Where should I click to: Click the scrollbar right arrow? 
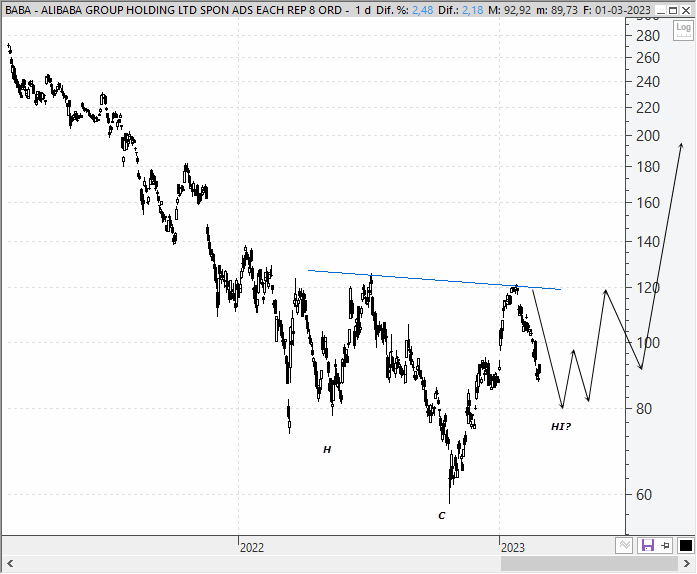coord(686,564)
